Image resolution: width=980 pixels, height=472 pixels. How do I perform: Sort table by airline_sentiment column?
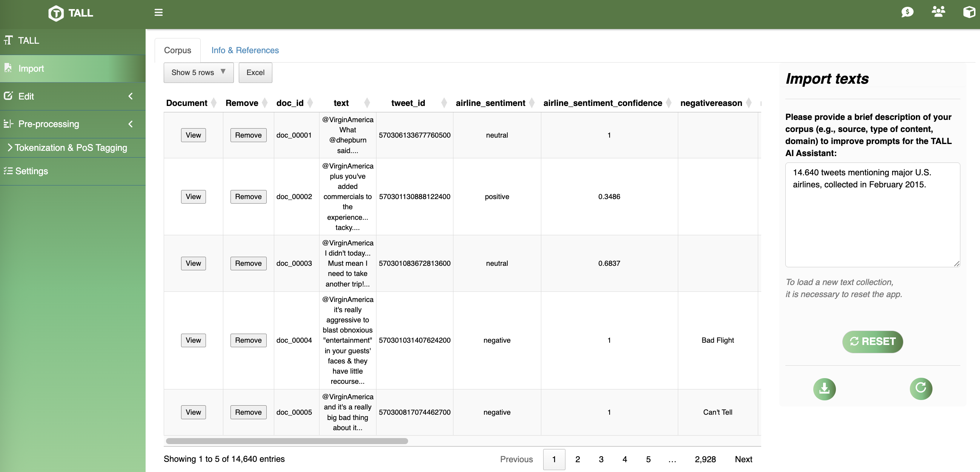pos(496,103)
